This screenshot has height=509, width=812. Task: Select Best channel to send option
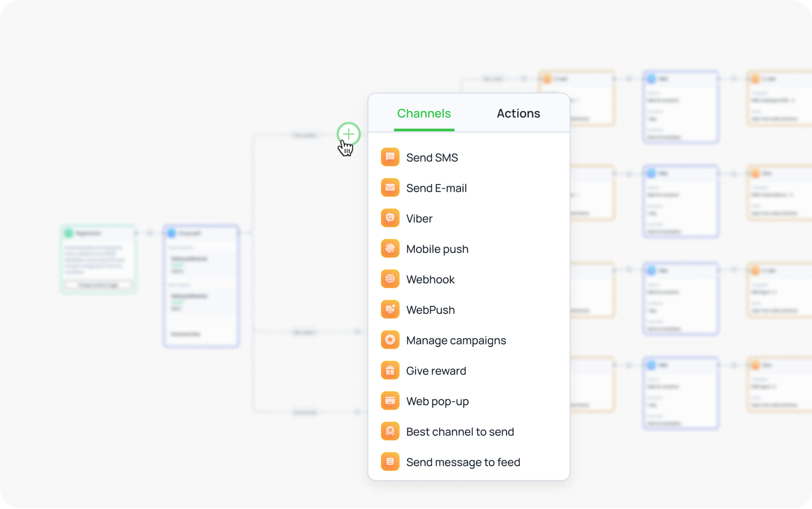pos(460,432)
